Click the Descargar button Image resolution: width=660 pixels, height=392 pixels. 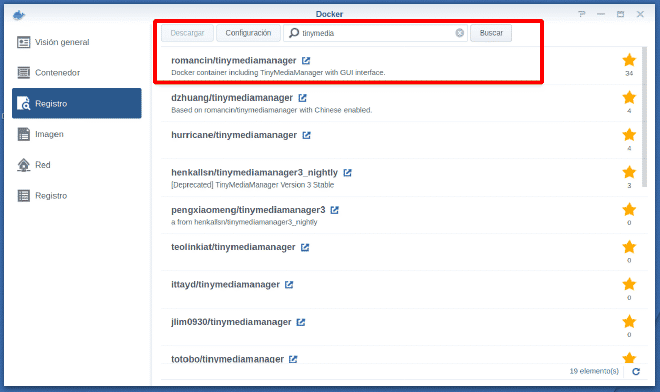pos(187,33)
